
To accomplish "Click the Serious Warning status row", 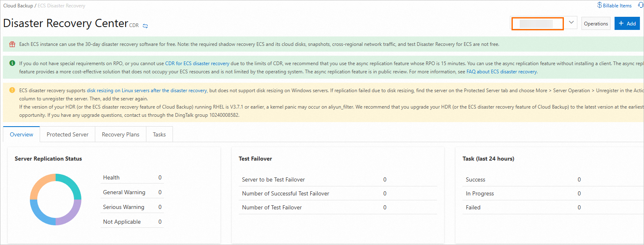I will click(x=132, y=207).
